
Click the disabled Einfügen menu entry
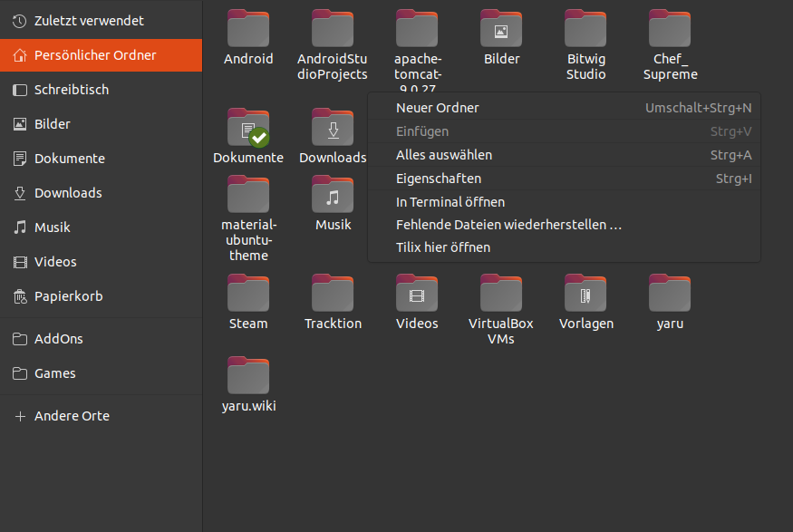point(564,131)
